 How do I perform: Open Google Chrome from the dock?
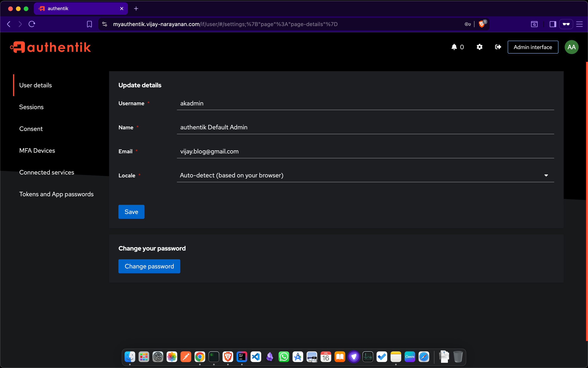coord(200,357)
